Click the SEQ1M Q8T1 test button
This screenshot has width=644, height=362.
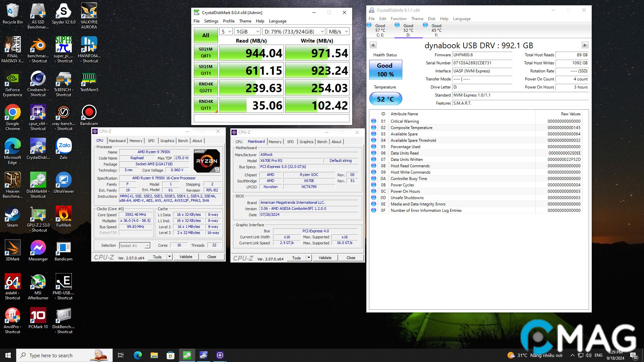point(206,53)
